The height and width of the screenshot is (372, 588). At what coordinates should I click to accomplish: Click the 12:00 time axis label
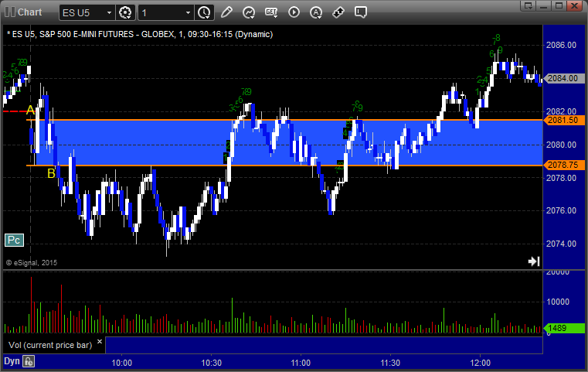tap(481, 363)
